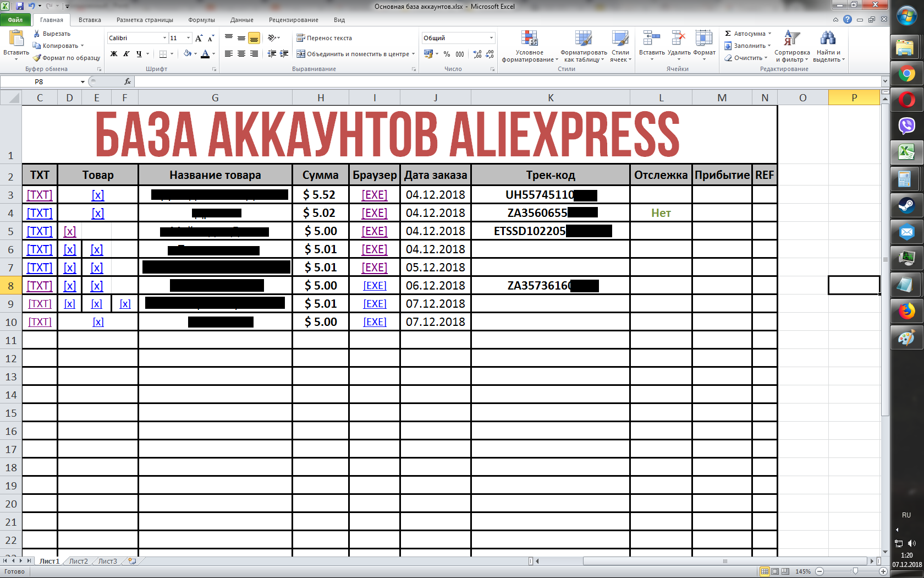This screenshot has width=924, height=578.
Task: Click the [x] link in row 10
Action: [x=98, y=322]
